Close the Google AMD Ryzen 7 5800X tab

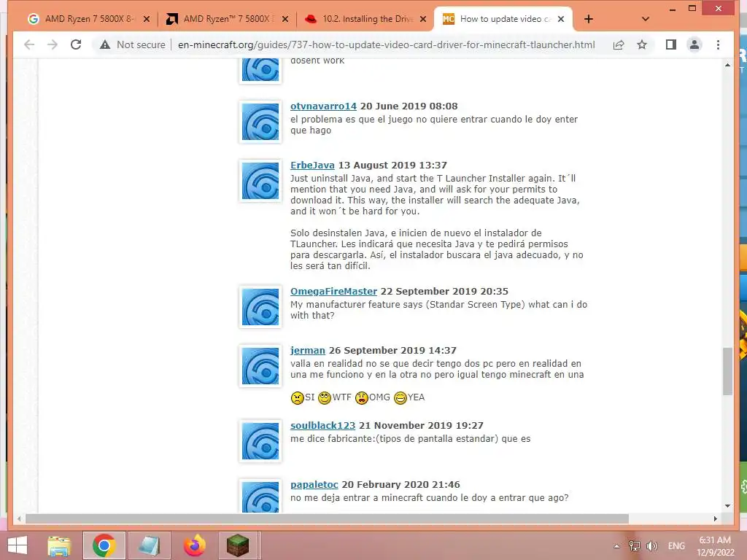pyautogui.click(x=147, y=19)
